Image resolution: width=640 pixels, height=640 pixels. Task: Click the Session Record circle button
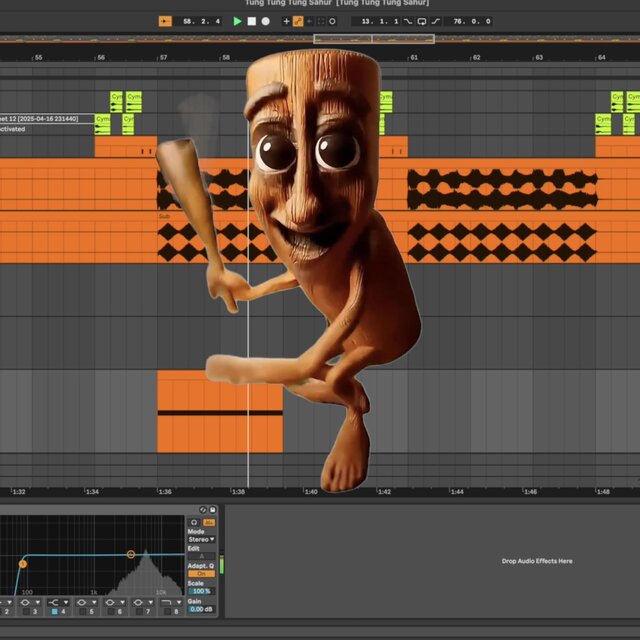tap(332, 21)
